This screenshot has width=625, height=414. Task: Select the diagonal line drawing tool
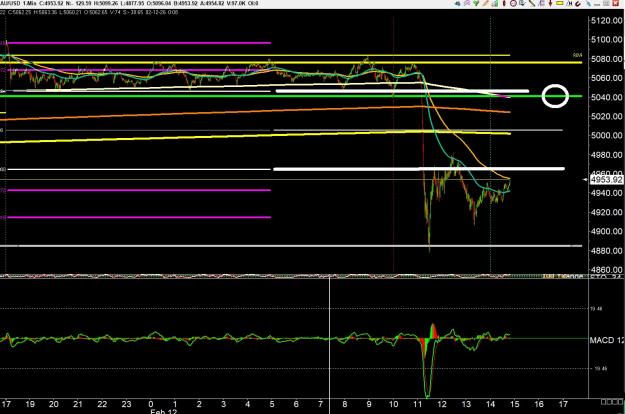point(532,3)
